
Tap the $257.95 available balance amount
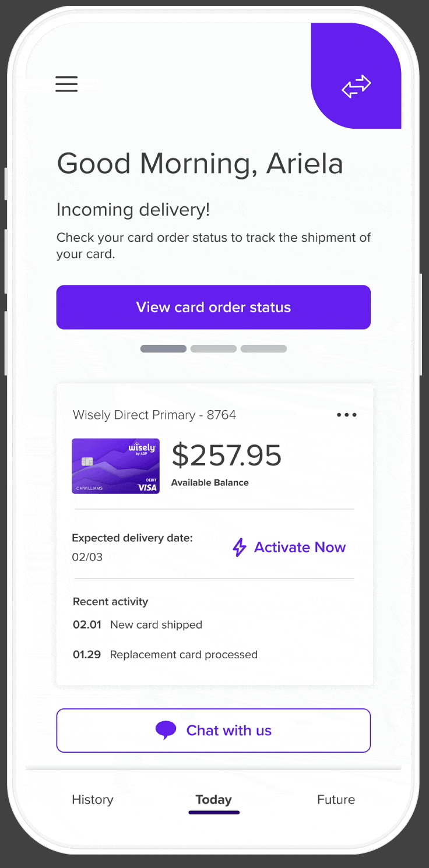coord(226,456)
